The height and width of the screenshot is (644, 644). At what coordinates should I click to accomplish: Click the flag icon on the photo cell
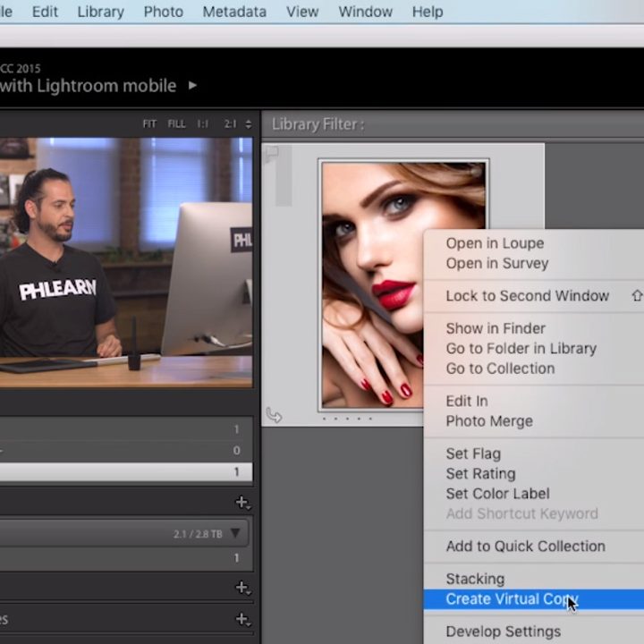pyautogui.click(x=272, y=154)
